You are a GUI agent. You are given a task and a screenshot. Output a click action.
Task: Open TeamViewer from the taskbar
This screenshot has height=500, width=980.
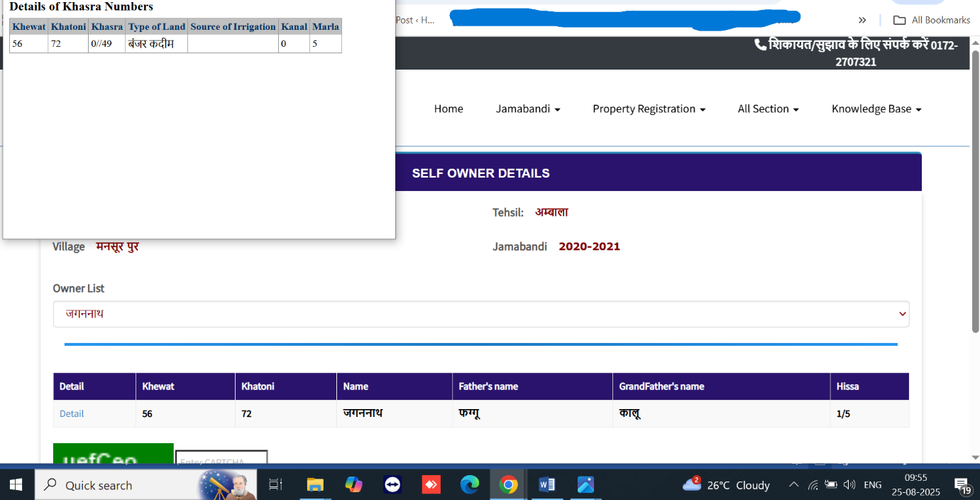pos(392,485)
